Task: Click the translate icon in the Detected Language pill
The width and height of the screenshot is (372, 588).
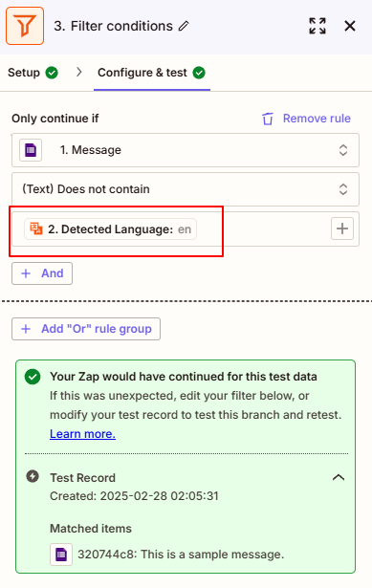Action: pos(36,229)
